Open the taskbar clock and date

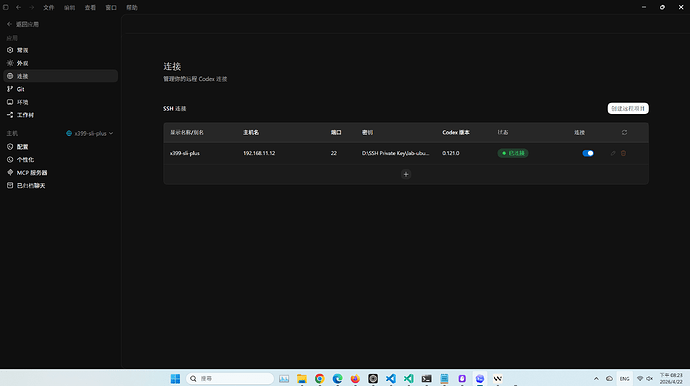pyautogui.click(x=671, y=379)
